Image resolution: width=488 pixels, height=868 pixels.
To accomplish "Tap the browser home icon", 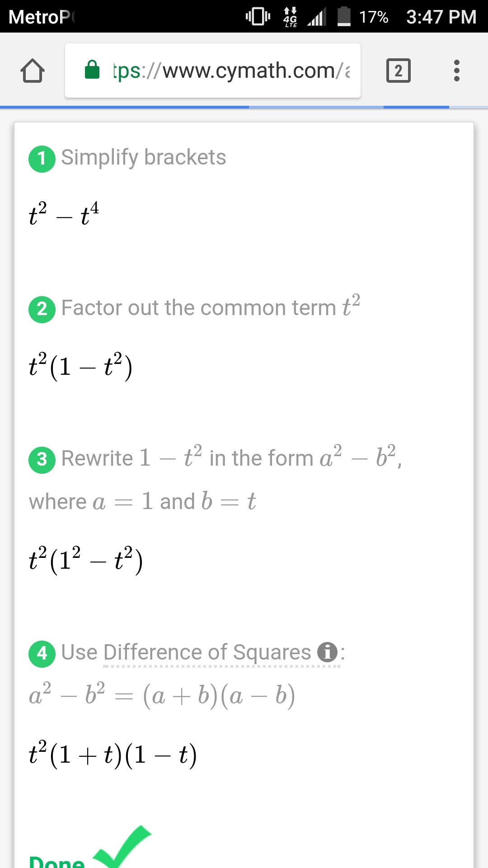I will 33,71.
